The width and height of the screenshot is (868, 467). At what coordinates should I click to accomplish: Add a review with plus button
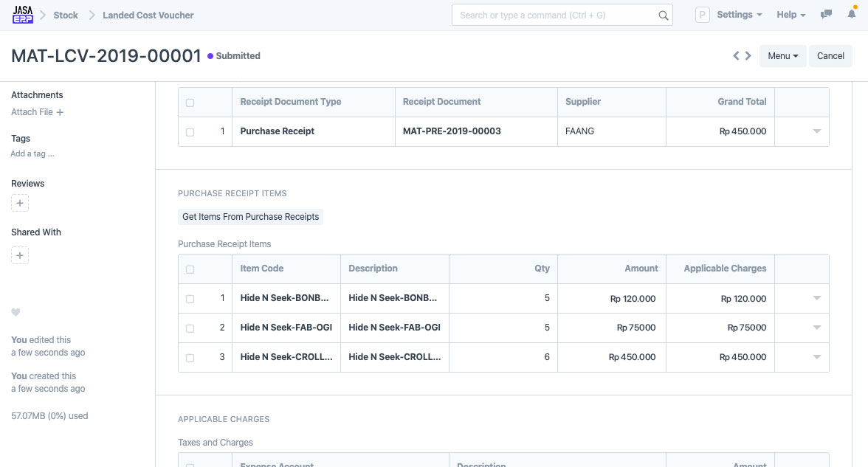click(x=20, y=203)
